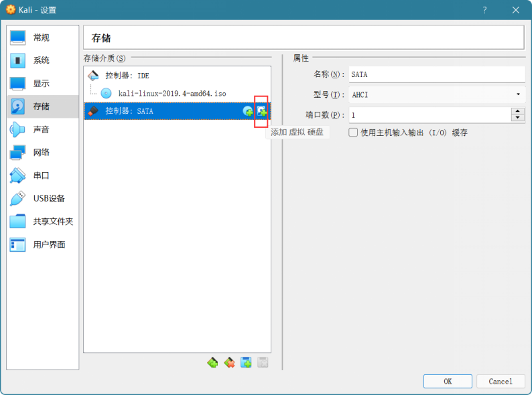Click the USB plug icon

17,199
